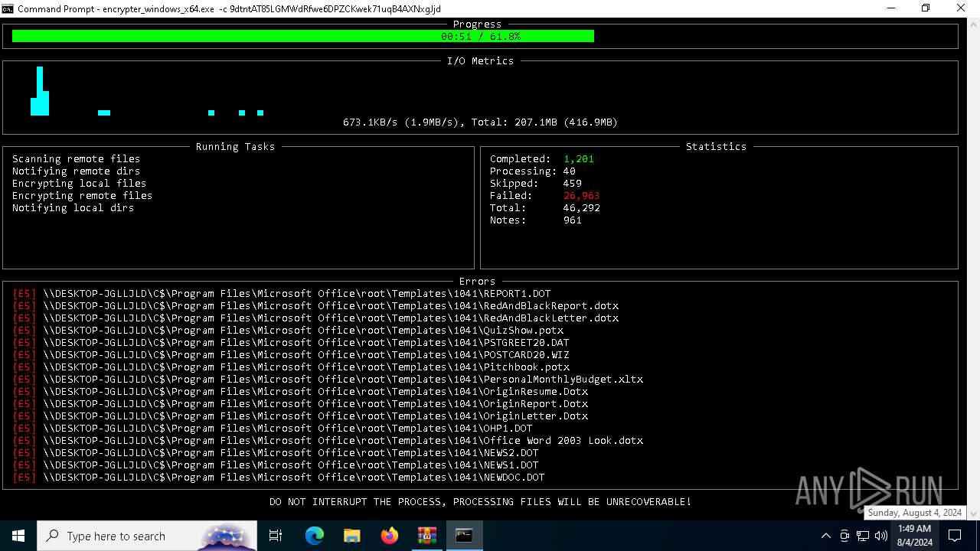Click the Notifying remote dirs task
Viewport: 980px width, 551px height.
pyautogui.click(x=77, y=171)
